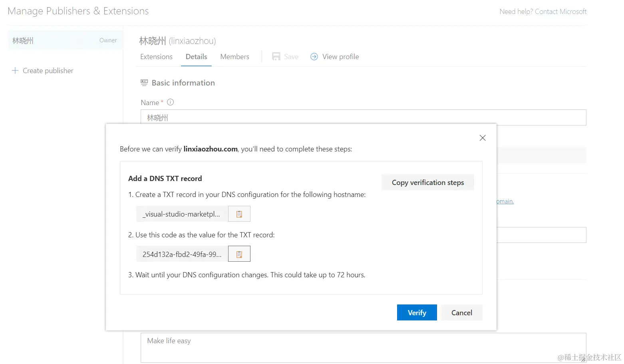
Task: Select the Details tab
Action: pyautogui.click(x=196, y=57)
